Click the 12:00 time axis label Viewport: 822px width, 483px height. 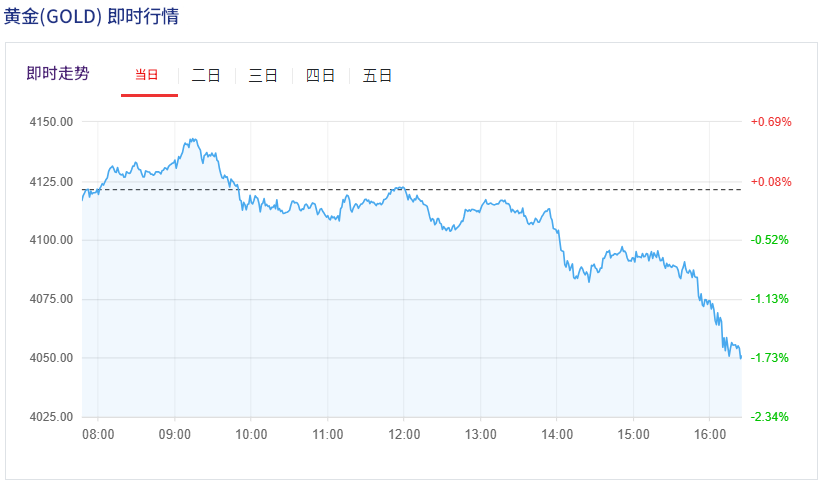pos(404,435)
